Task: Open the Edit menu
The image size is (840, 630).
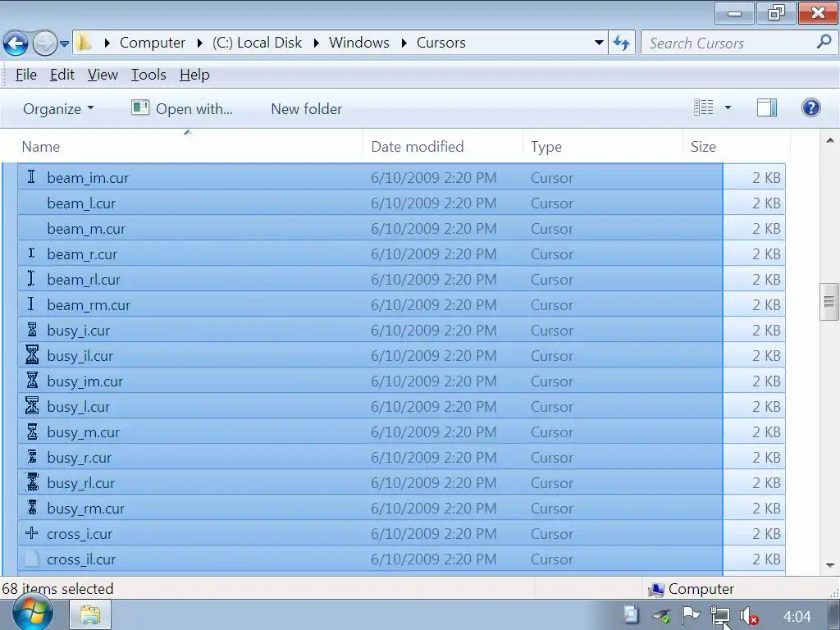Action: click(x=62, y=75)
